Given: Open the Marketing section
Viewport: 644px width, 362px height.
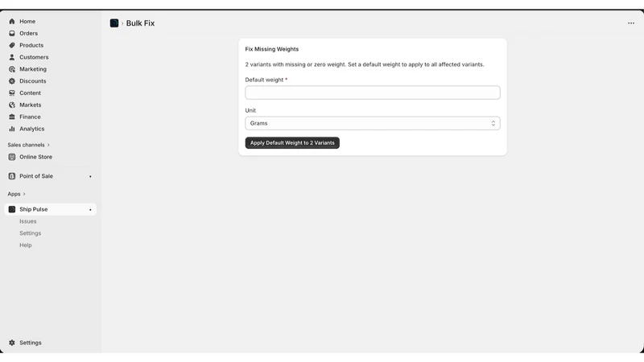Looking at the screenshot, I should tap(33, 69).
